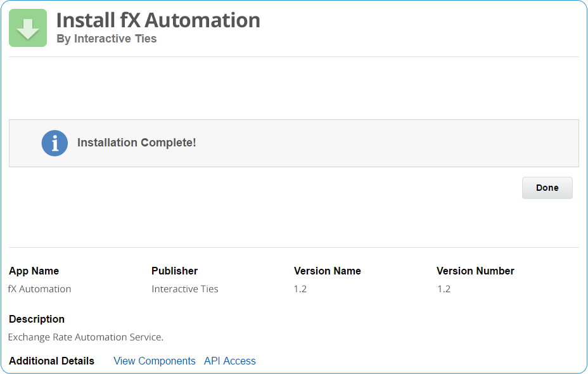Select 'Exchange Rate Automation Service.' description text
This screenshot has height=374, width=588.
pos(86,337)
